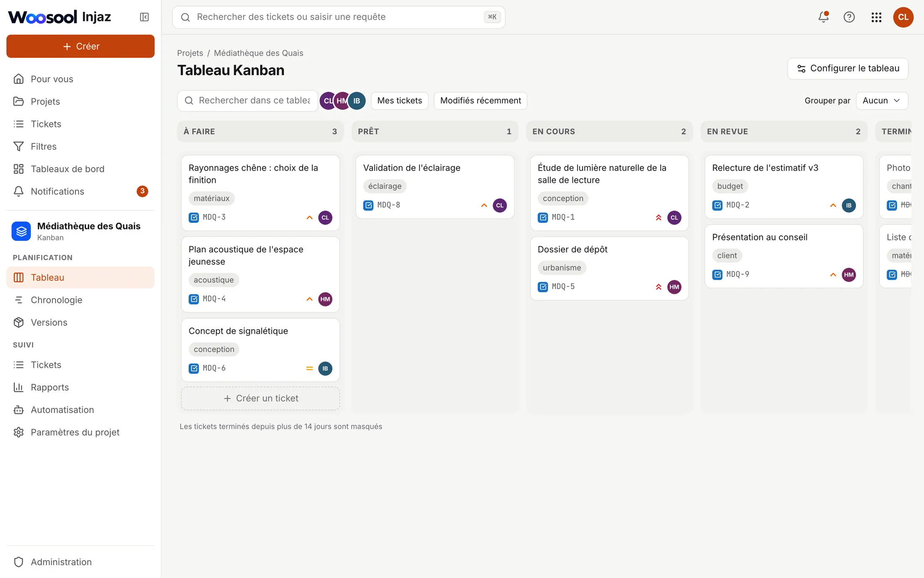Open Automatisation in sidebar
Viewport: 924px width, 578px height.
(x=81, y=410)
